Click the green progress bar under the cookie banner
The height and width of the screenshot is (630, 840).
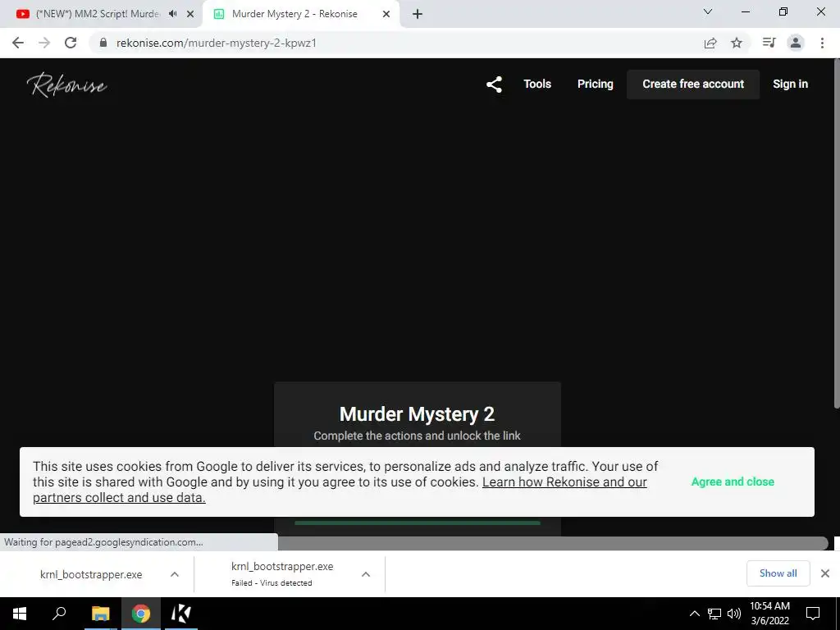click(x=418, y=523)
